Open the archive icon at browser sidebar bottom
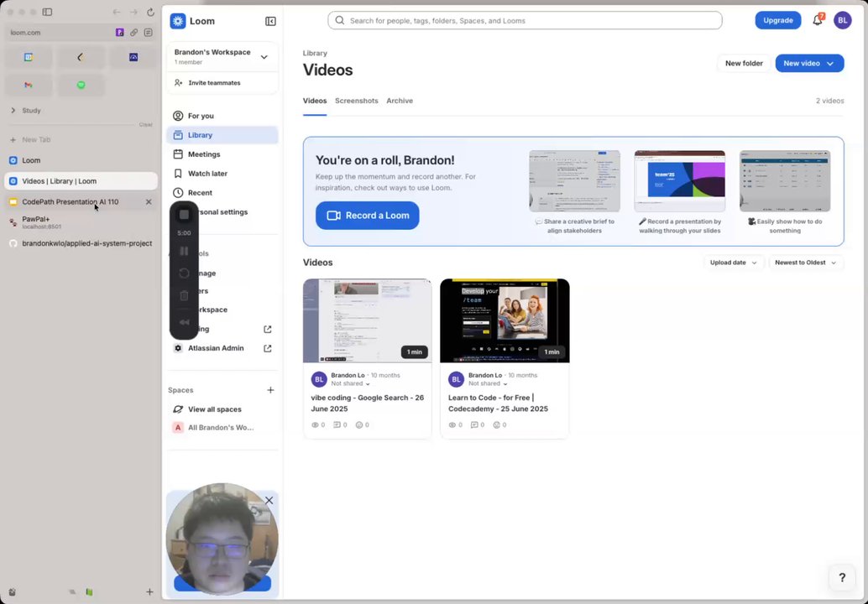The image size is (868, 604). pyautogui.click(x=13, y=591)
